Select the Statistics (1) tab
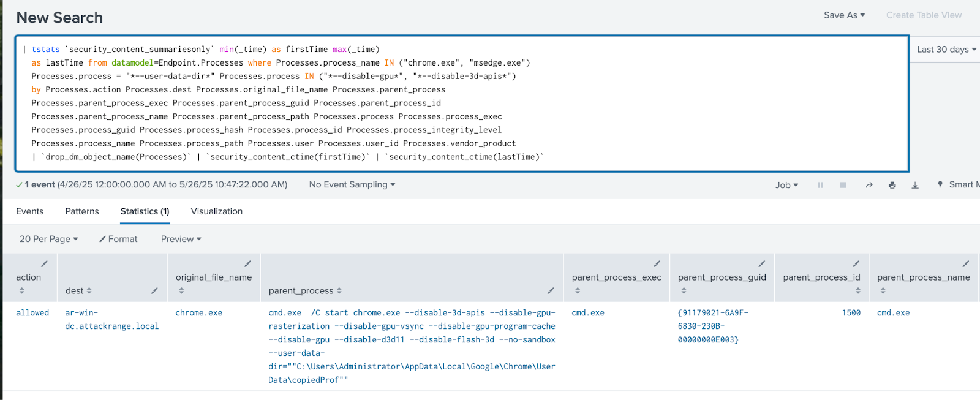Screen dimensions: 980x400 point(145,211)
